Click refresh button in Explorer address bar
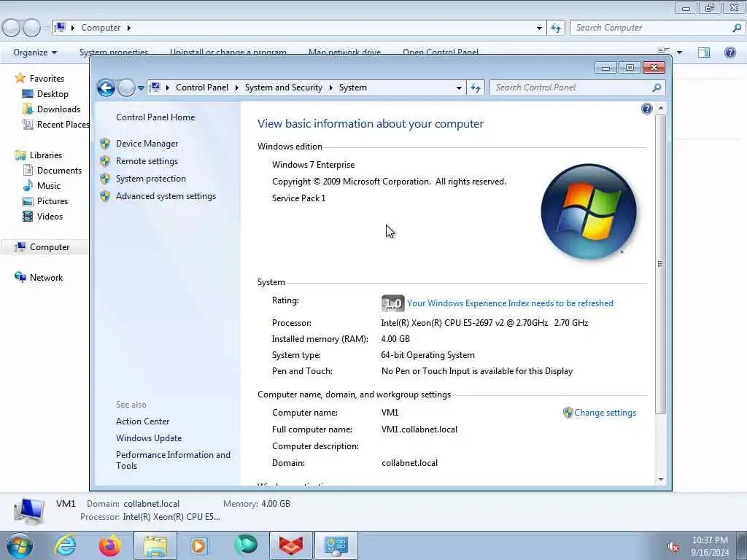The width and height of the screenshot is (747, 560). click(556, 28)
